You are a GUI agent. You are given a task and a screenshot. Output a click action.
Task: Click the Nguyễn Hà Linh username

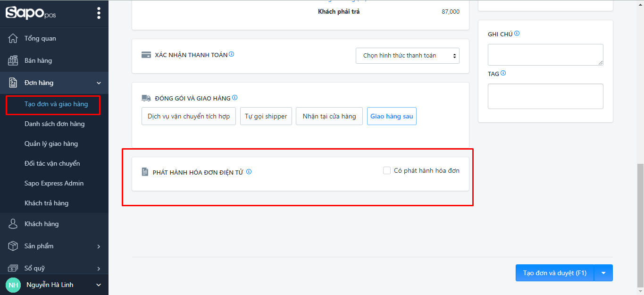(50, 285)
